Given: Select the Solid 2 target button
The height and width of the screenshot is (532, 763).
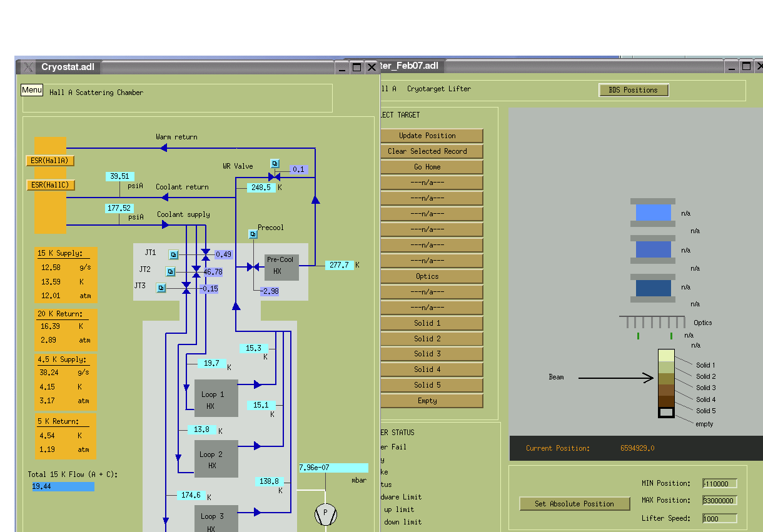Looking at the screenshot, I should [x=432, y=339].
